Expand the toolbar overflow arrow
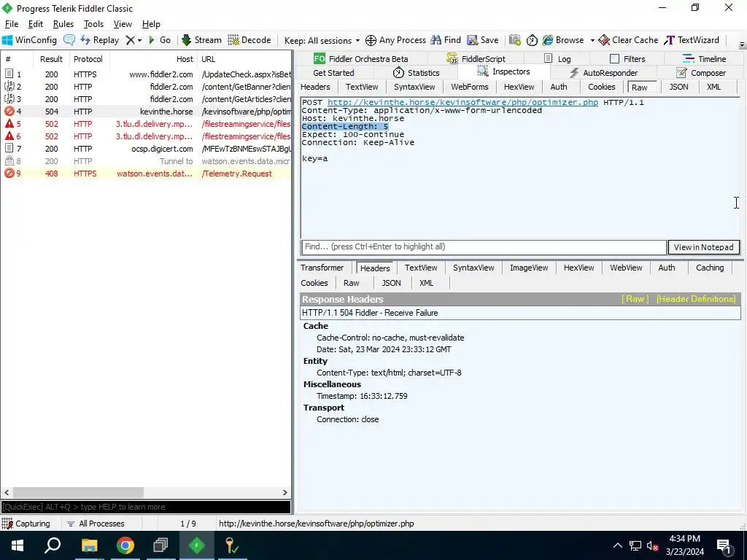This screenshot has height=560, width=747. pyautogui.click(x=742, y=44)
